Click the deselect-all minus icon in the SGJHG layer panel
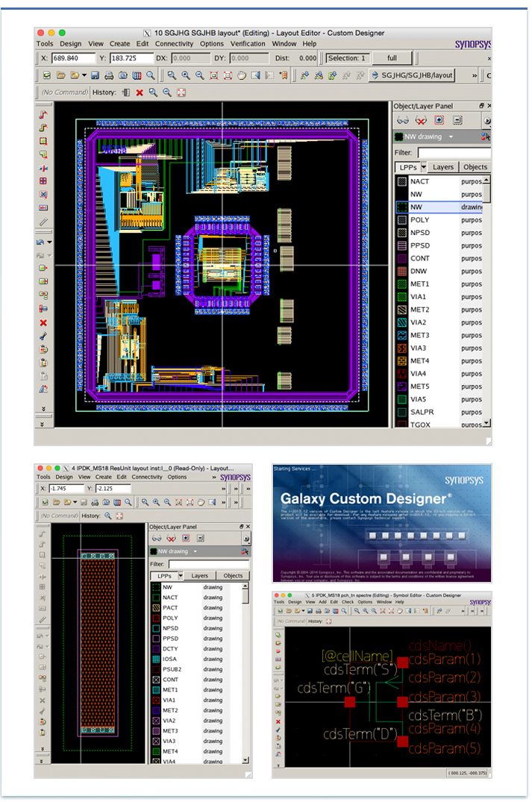Screen dimensions: 532x802 point(457,120)
